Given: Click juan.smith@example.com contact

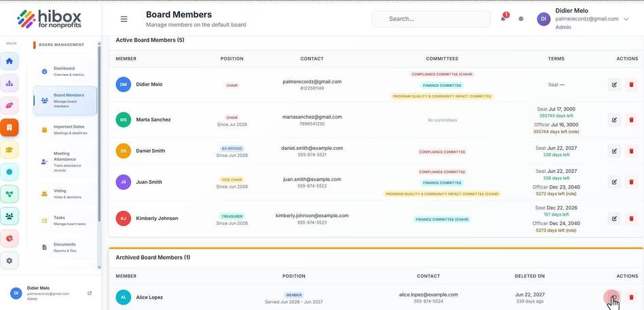Looking at the screenshot, I should (312, 179).
